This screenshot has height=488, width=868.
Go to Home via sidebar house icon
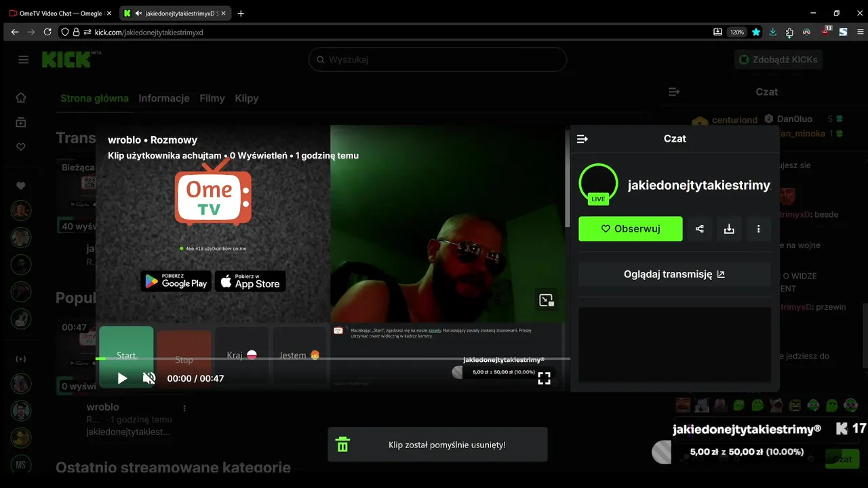pos(21,98)
